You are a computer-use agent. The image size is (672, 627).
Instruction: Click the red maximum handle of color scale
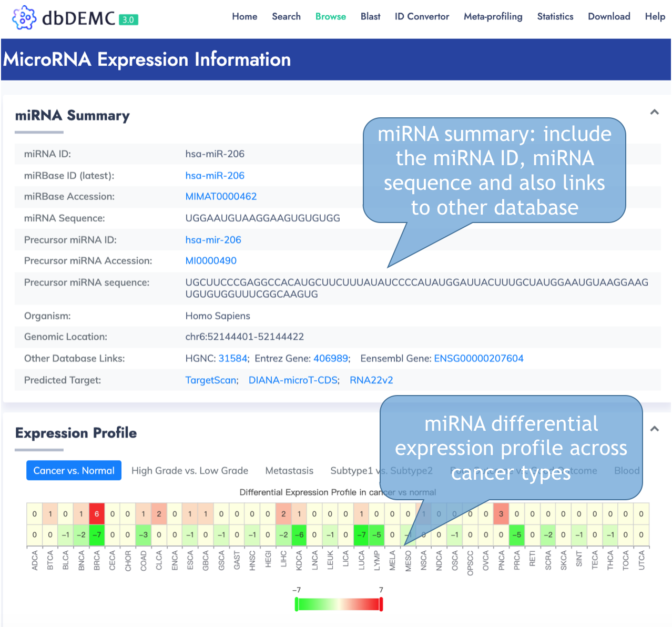point(381,604)
